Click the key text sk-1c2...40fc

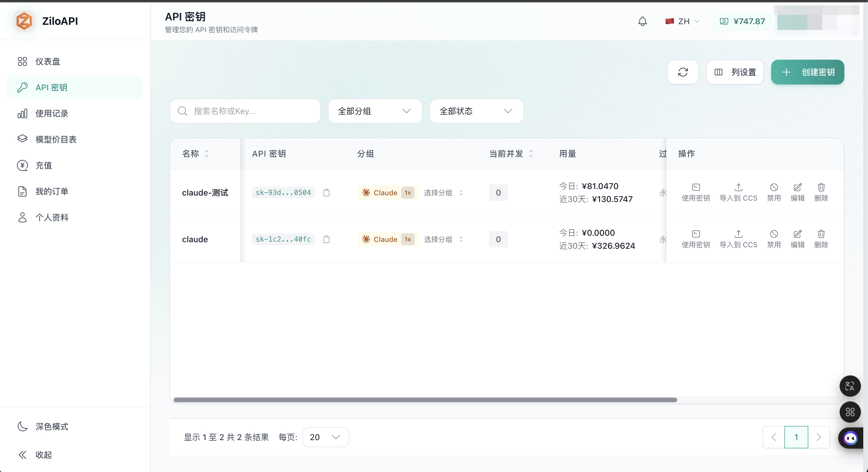click(283, 239)
